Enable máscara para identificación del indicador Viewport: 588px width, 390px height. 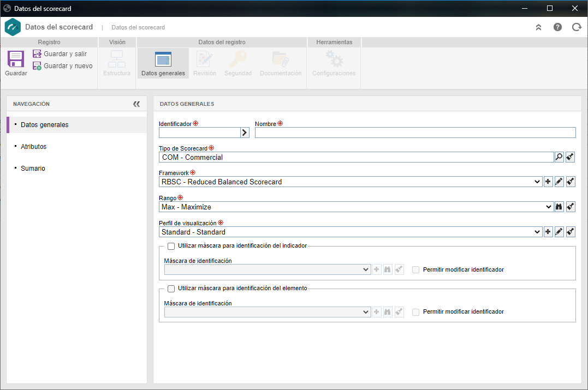[171, 246]
